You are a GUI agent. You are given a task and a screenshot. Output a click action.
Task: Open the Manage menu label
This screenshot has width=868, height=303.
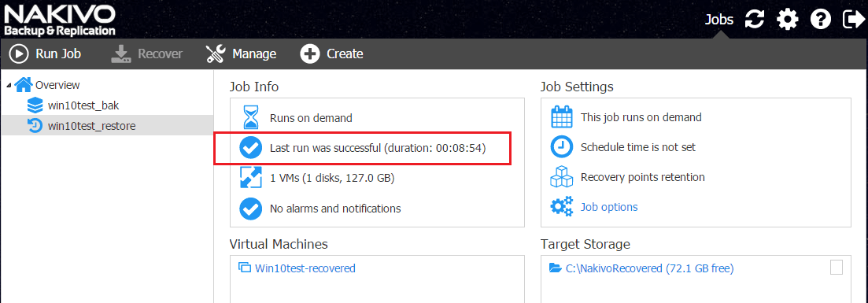pos(254,54)
